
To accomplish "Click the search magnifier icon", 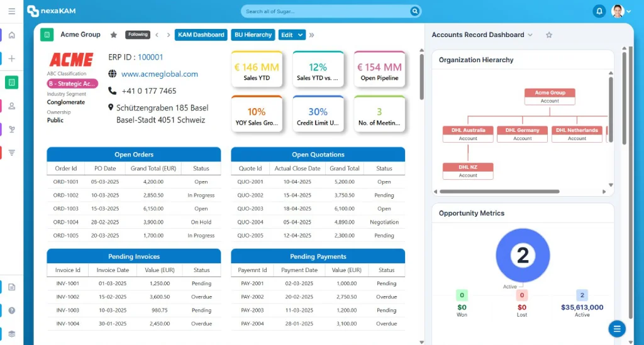I will (415, 11).
